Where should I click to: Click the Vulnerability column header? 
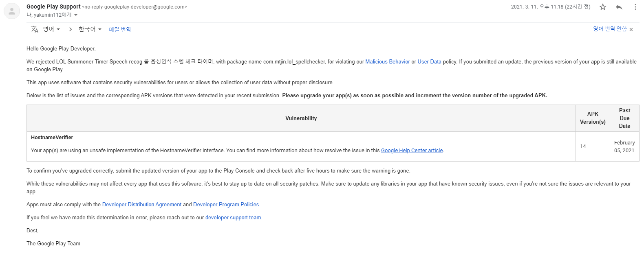coord(301,118)
